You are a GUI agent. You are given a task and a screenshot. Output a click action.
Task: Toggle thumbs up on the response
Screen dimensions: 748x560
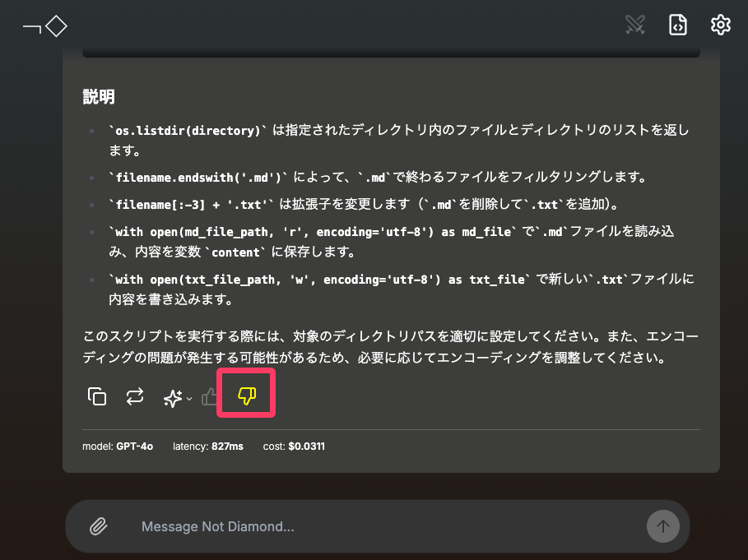click(211, 397)
